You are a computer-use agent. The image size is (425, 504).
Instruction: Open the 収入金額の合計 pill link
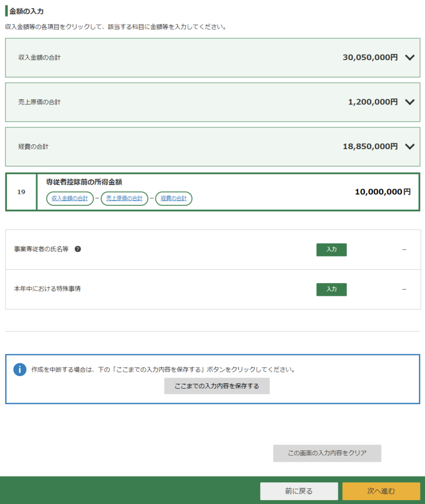click(x=70, y=198)
